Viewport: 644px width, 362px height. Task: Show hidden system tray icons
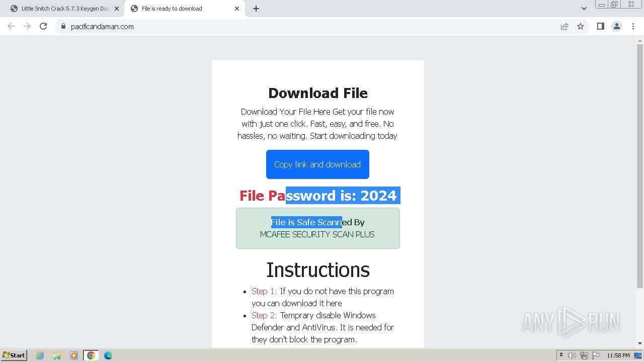561,355
